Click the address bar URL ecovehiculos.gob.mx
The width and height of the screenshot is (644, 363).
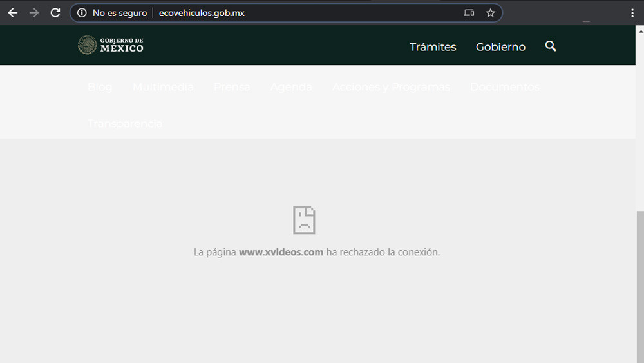(x=202, y=13)
